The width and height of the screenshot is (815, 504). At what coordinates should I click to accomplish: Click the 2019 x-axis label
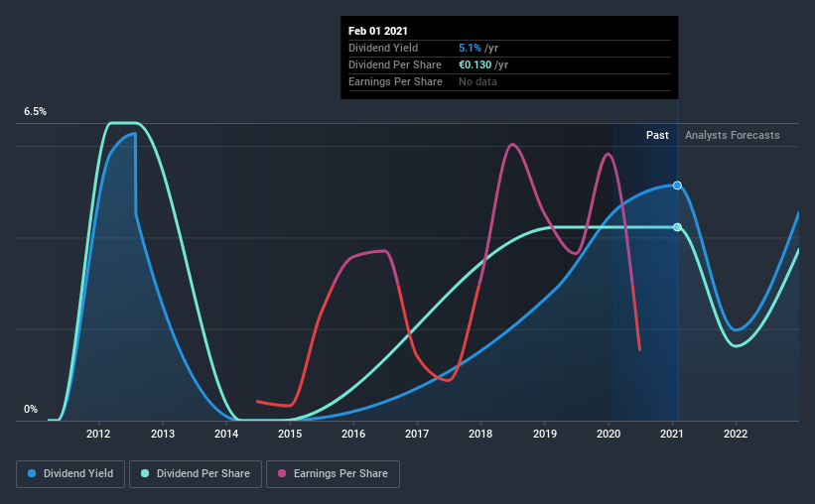point(545,434)
